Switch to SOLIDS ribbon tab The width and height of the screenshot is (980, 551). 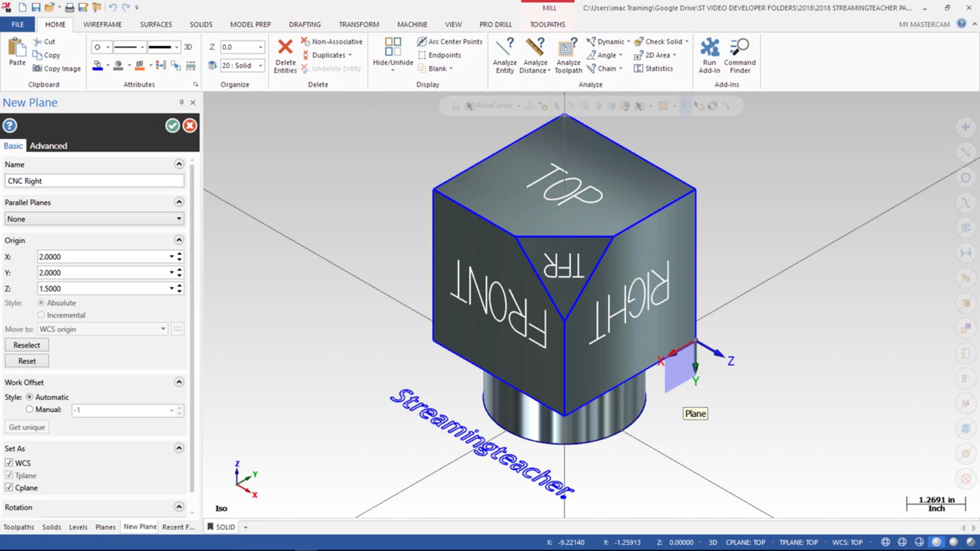(x=201, y=24)
